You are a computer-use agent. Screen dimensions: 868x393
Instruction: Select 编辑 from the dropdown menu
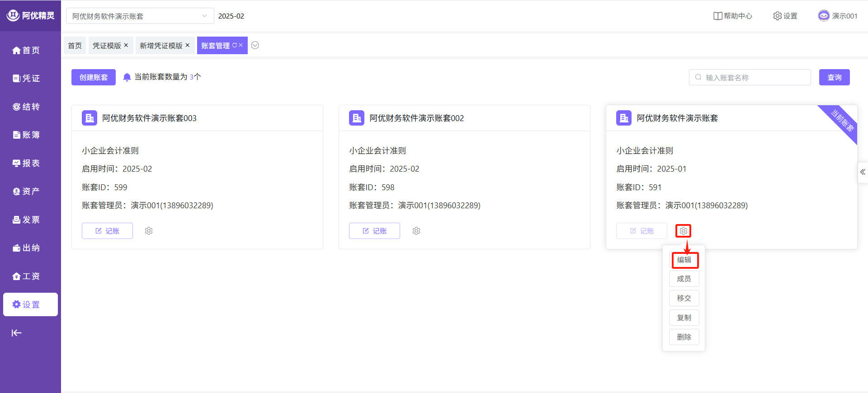coord(684,260)
